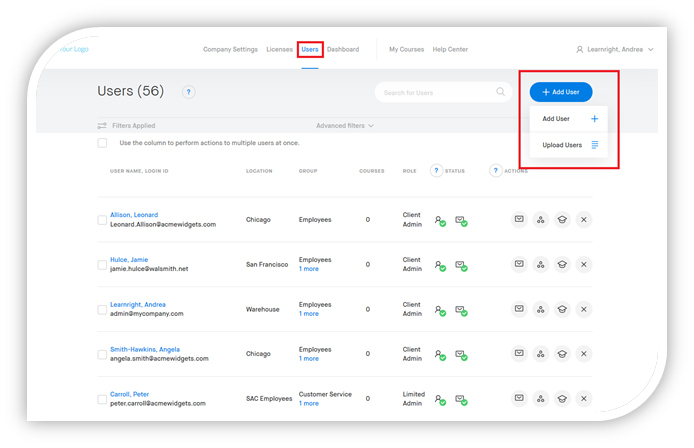Open Carroll, Peter profile link
The image size is (694, 448).
point(129,394)
